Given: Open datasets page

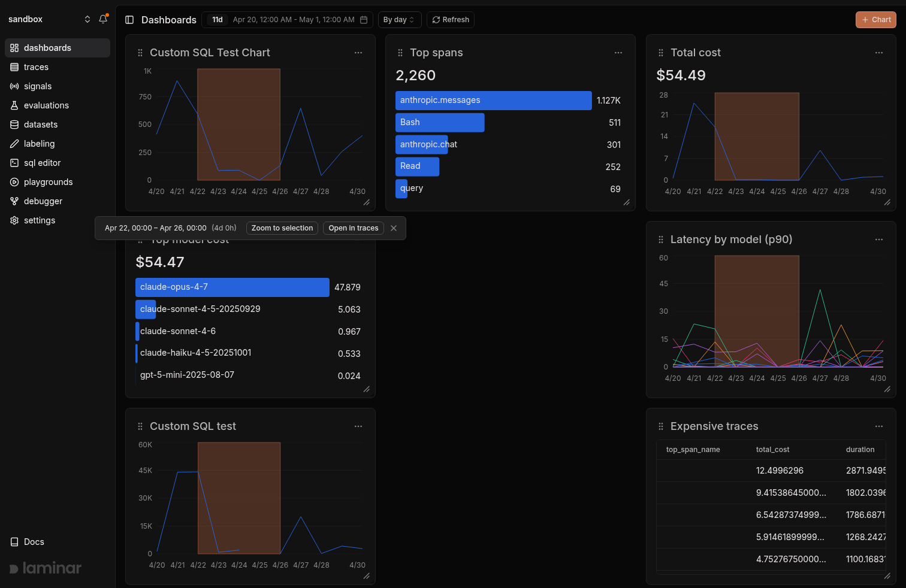Looking at the screenshot, I should pos(58,125).
